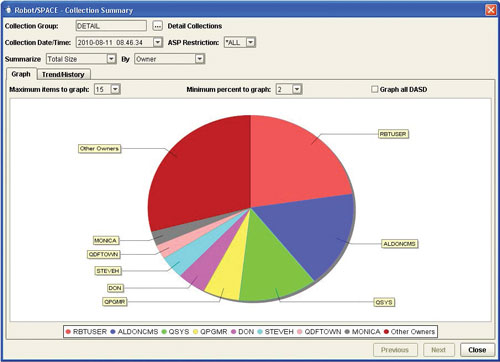500x362 pixels.
Task: Click the QSYS legend marker
Action: (x=164, y=332)
